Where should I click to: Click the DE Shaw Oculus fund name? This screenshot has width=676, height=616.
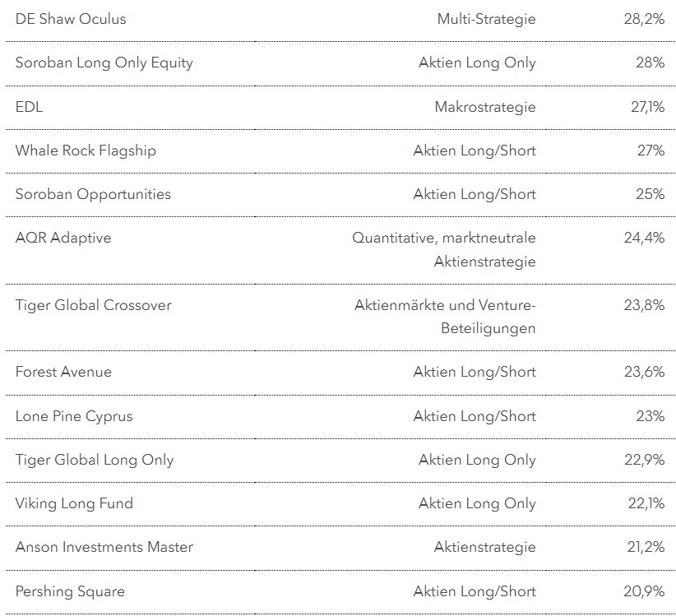(71, 19)
